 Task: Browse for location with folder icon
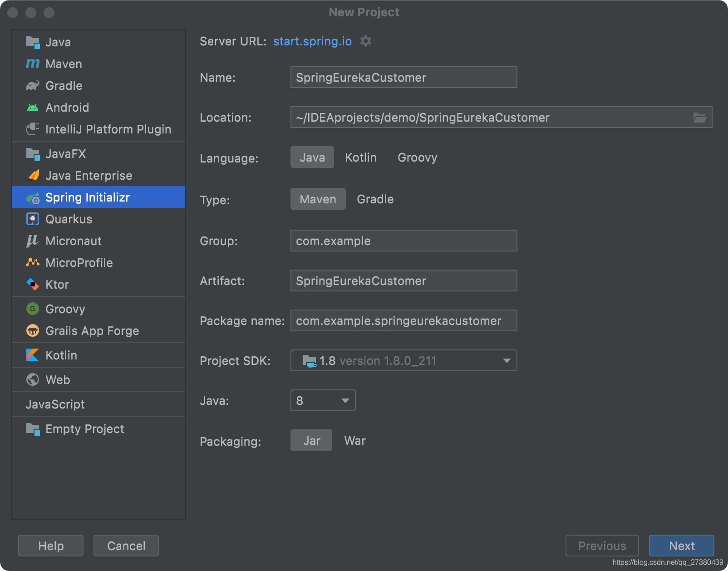700,118
